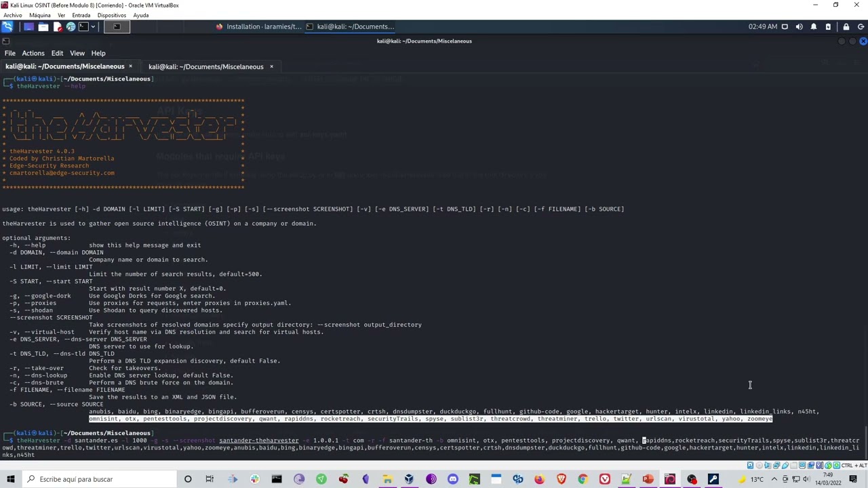The width and height of the screenshot is (868, 488).
Task: Click the '-b SOURCE, --source SOURCE' option line
Action: tap(56, 404)
